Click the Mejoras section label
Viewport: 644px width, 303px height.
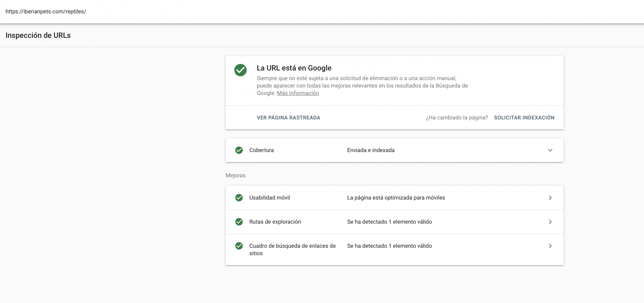(x=236, y=175)
